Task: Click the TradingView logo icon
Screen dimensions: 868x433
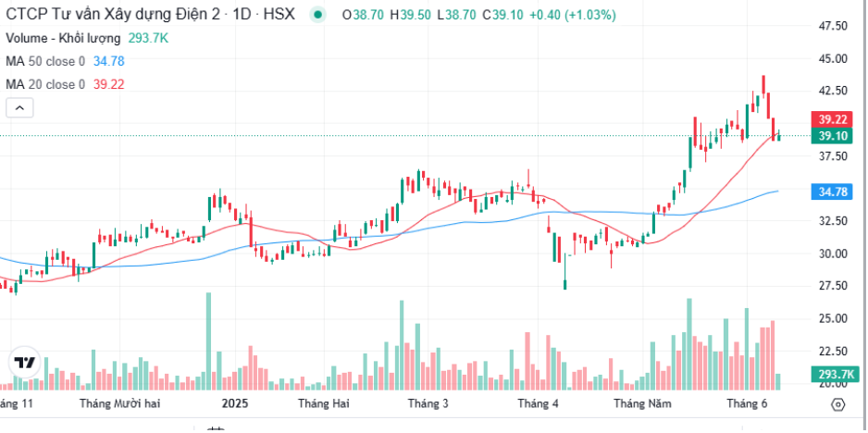Action: pyautogui.click(x=25, y=364)
